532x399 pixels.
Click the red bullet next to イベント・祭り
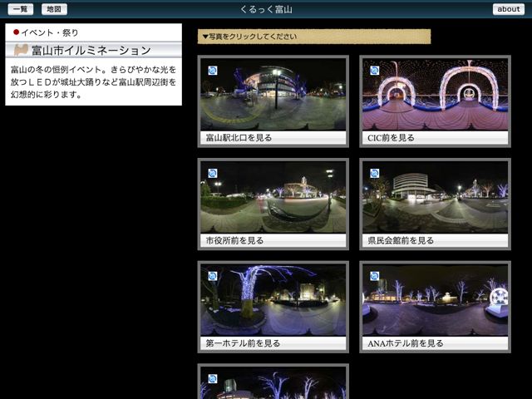pyautogui.click(x=16, y=32)
